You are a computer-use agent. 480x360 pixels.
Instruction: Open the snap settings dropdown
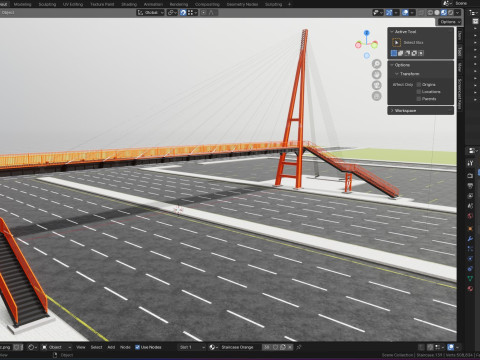192,12
